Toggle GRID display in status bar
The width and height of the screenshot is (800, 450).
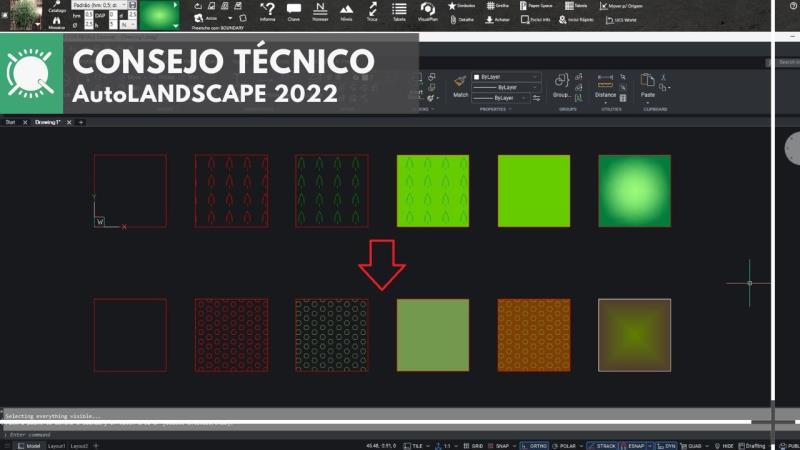click(x=473, y=446)
